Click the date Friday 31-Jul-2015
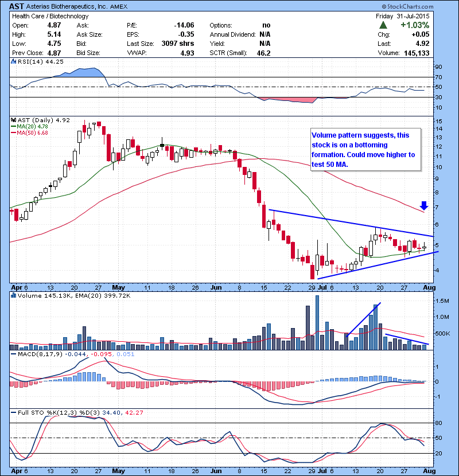459x476 pixels. pos(403,16)
